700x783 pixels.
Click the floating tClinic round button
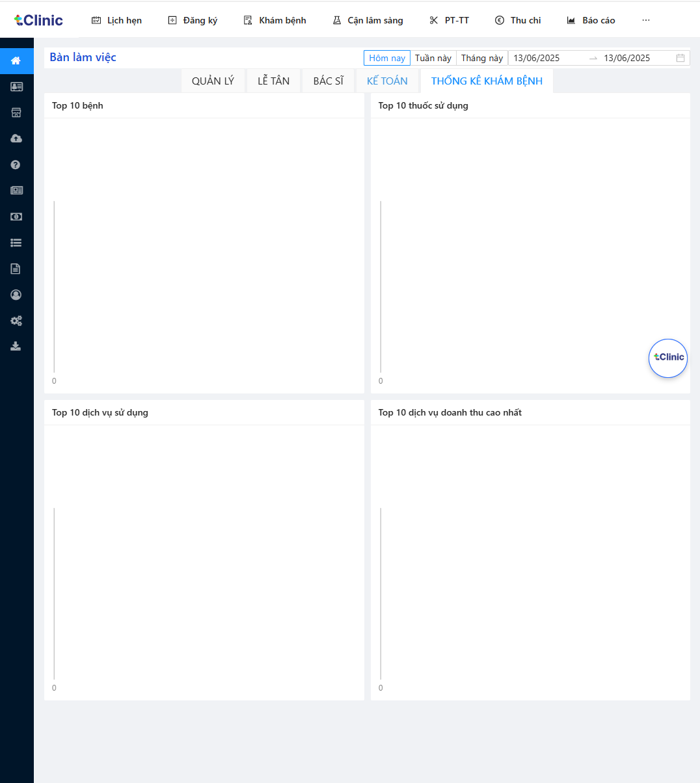pyautogui.click(x=668, y=358)
